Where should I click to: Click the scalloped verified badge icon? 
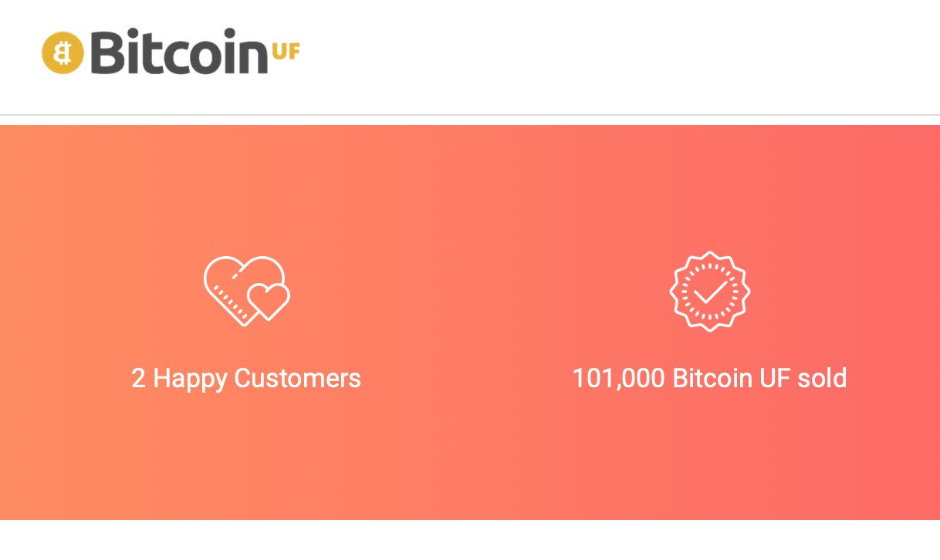pyautogui.click(x=710, y=291)
